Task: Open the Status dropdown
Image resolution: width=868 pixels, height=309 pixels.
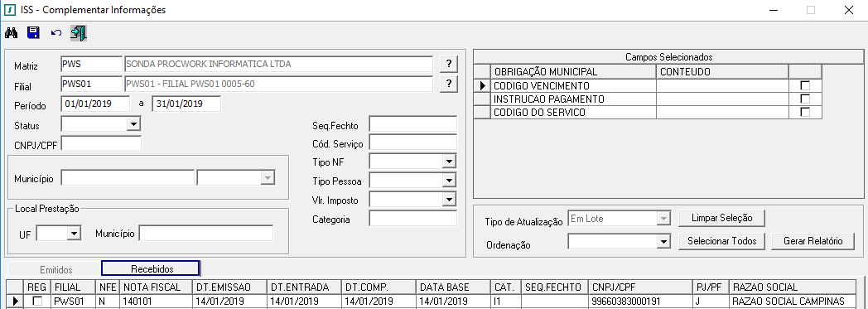Action: point(133,124)
